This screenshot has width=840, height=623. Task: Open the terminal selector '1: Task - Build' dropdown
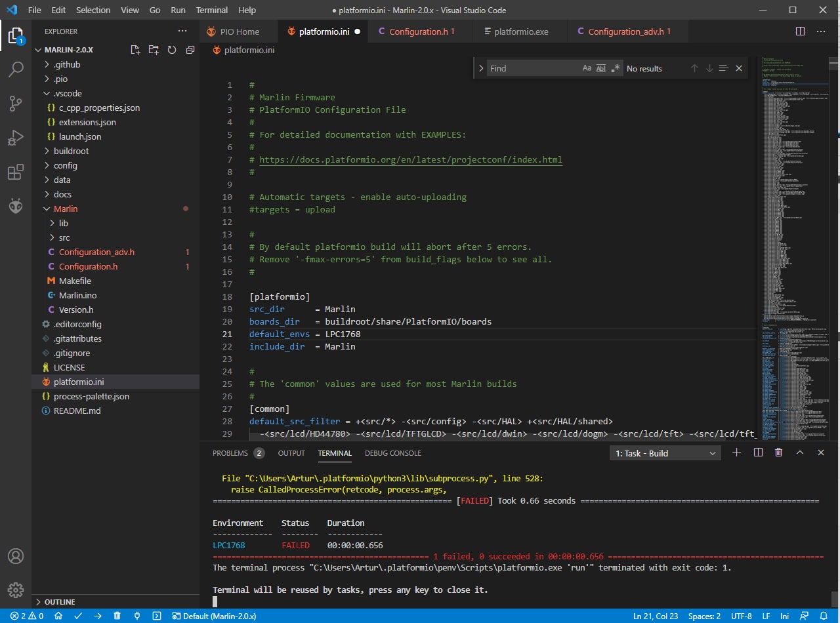pyautogui.click(x=665, y=453)
